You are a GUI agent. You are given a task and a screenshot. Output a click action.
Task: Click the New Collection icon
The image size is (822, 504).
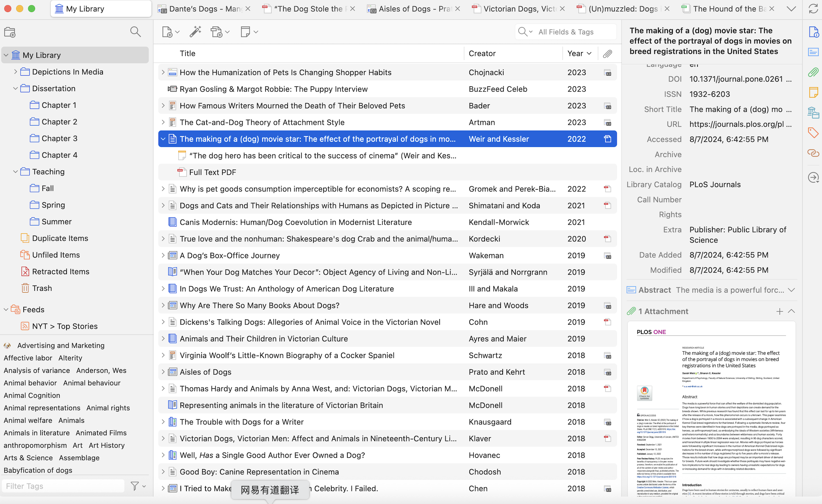10,32
